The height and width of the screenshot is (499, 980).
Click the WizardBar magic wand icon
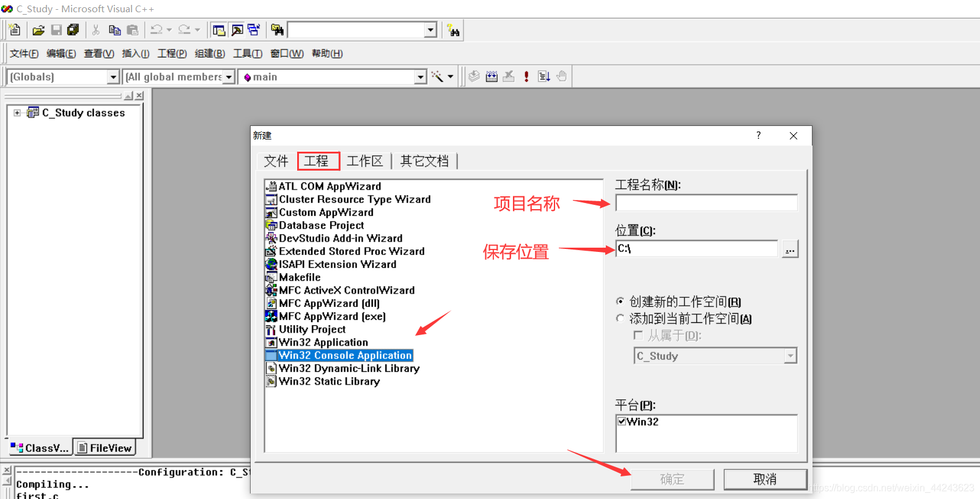click(x=437, y=76)
